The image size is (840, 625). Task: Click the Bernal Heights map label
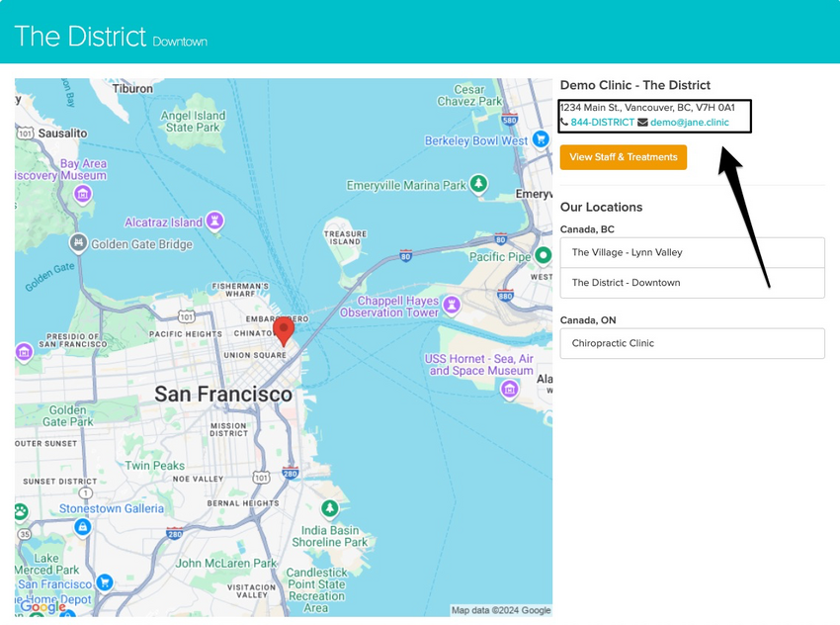243,503
